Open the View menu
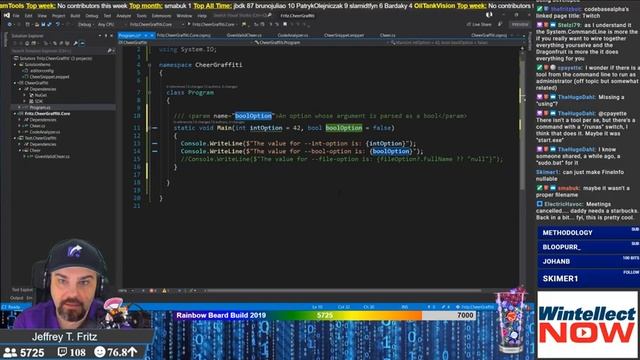 click(42, 16)
